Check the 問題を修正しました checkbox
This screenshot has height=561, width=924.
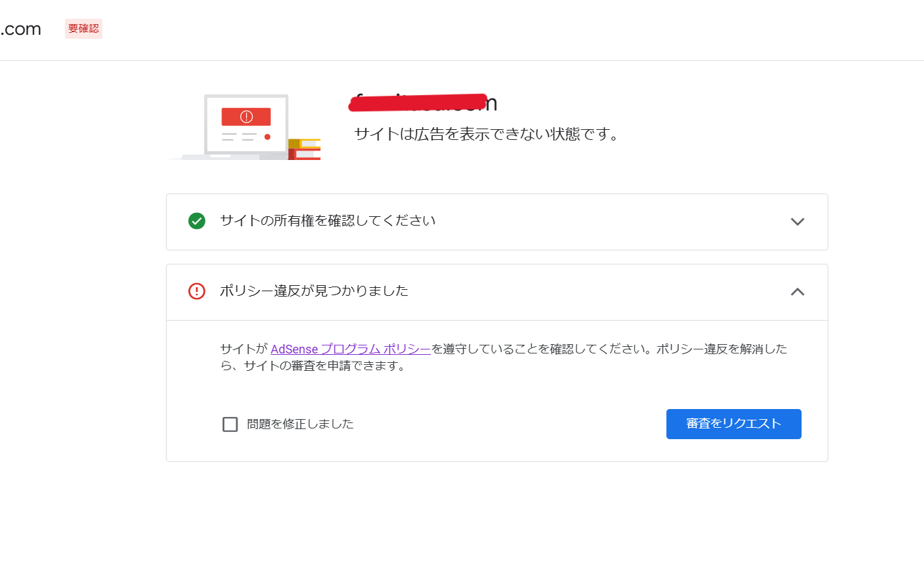(x=230, y=424)
